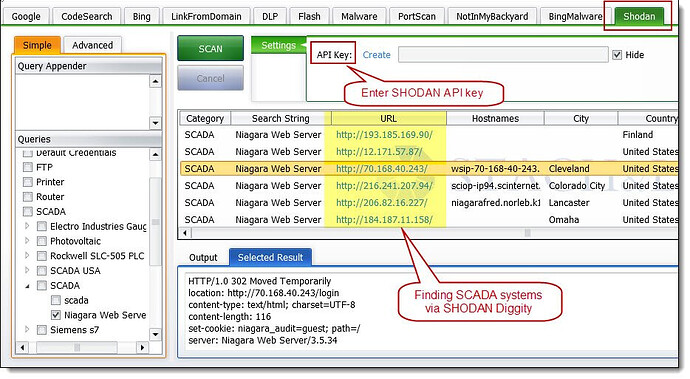Check the Printer query checkbox
Viewport: 690px width, 379px height.
coord(28,182)
